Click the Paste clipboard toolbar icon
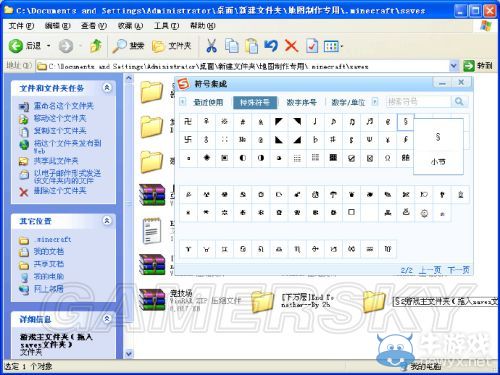Viewport: 500px width, 375px height. (251, 46)
